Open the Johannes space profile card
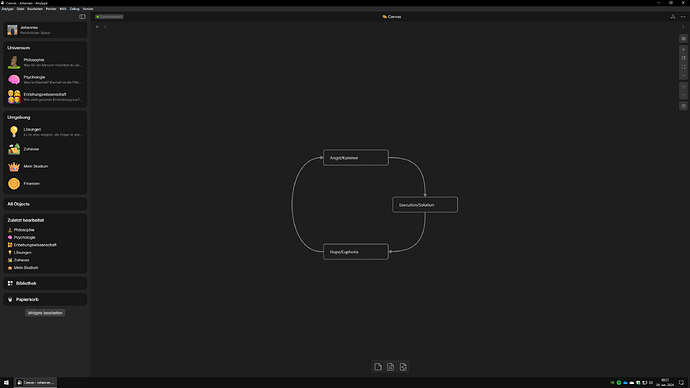 [x=45, y=30]
